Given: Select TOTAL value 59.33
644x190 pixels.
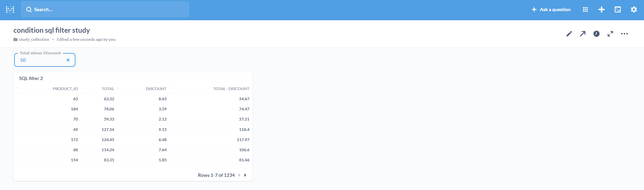Looking at the screenshot, I should [109, 119].
